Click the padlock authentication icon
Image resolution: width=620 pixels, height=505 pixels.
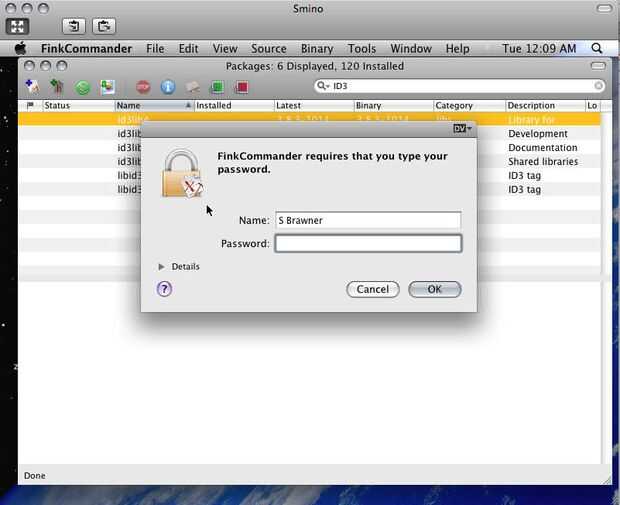click(183, 173)
